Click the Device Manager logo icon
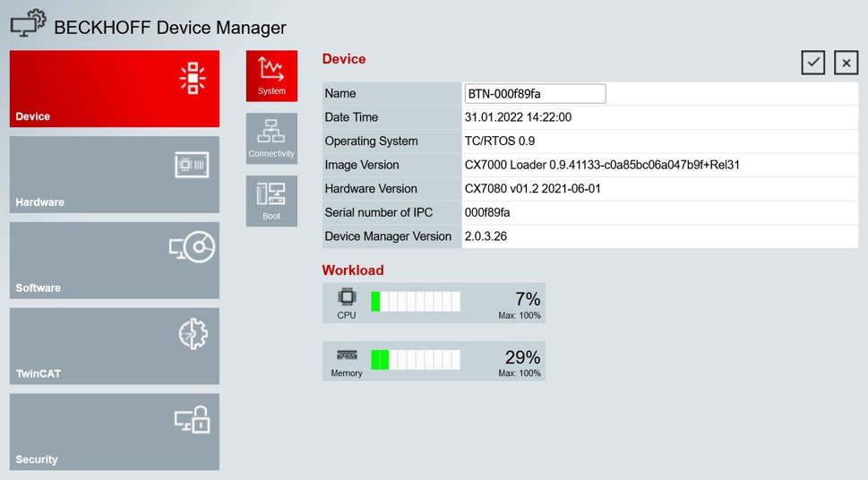The height and width of the screenshot is (480, 868). click(29, 23)
